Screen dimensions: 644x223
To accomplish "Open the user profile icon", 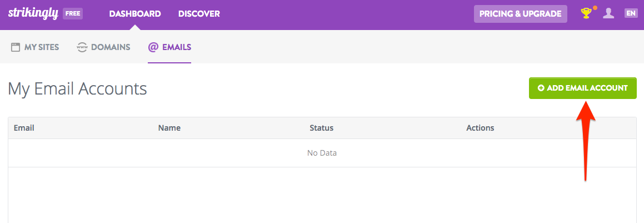I will point(608,13).
